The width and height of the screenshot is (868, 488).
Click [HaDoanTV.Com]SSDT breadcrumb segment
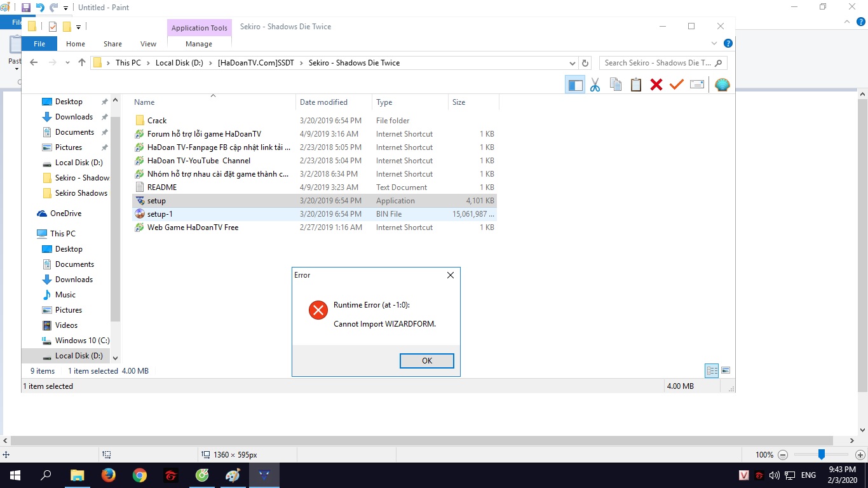pyautogui.click(x=255, y=63)
